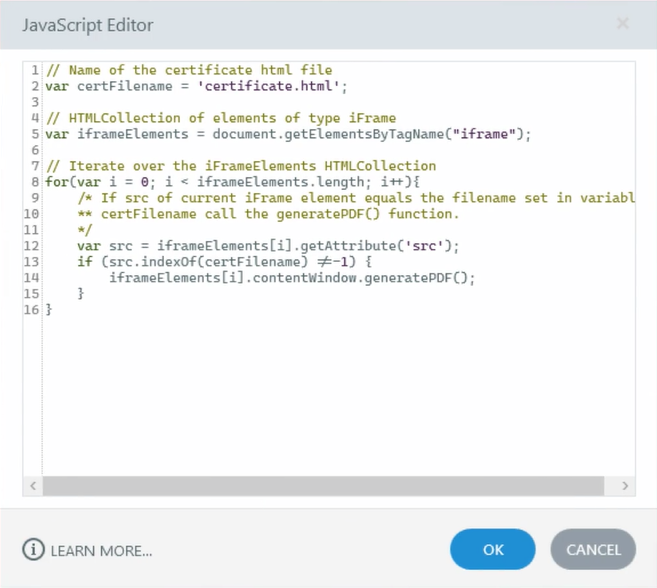
Task: Open the LEARN MORE... link
Action: (101, 551)
